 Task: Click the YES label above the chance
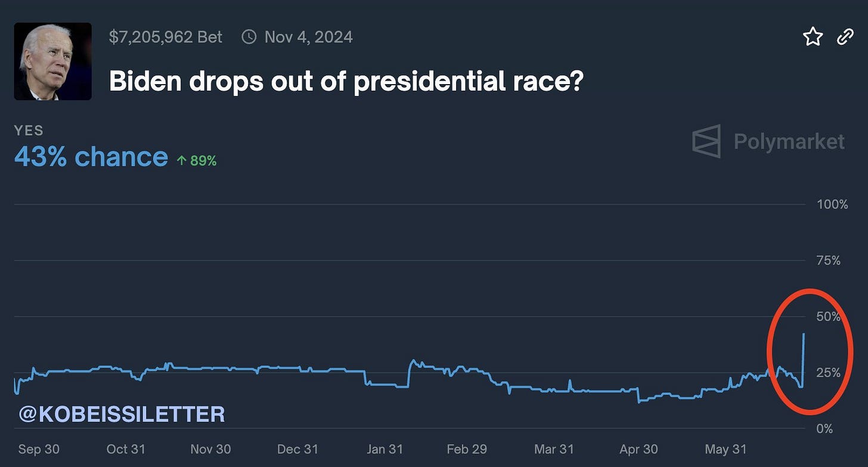pyautogui.click(x=29, y=131)
